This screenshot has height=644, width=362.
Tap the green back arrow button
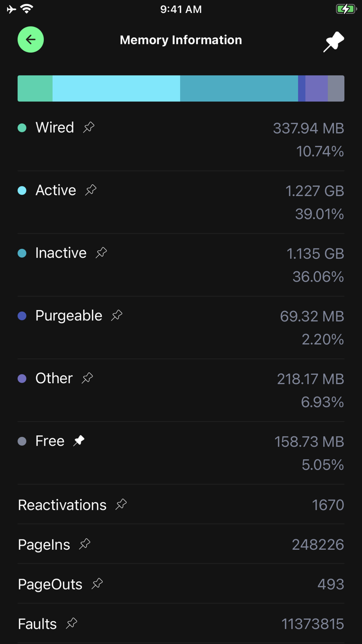(31, 40)
